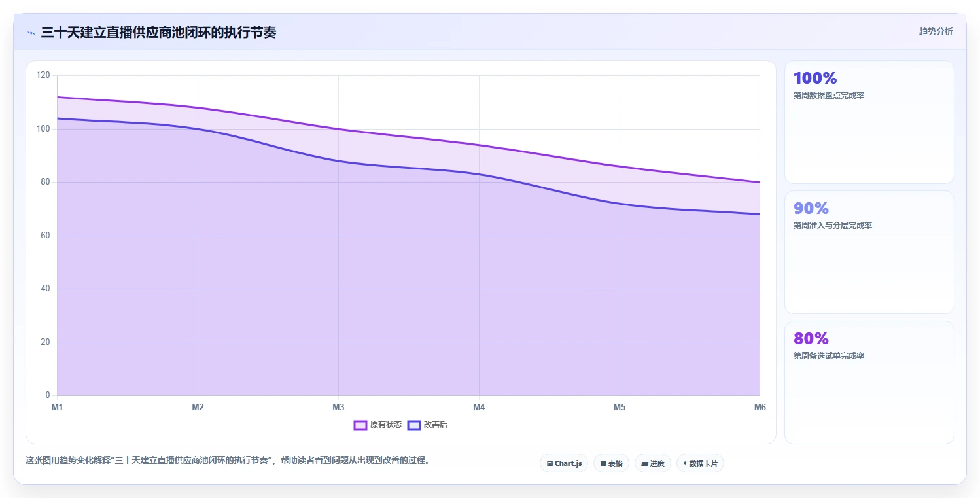Select the Chart.js tag
Screen dimensions: 980x498
[x=564, y=463]
